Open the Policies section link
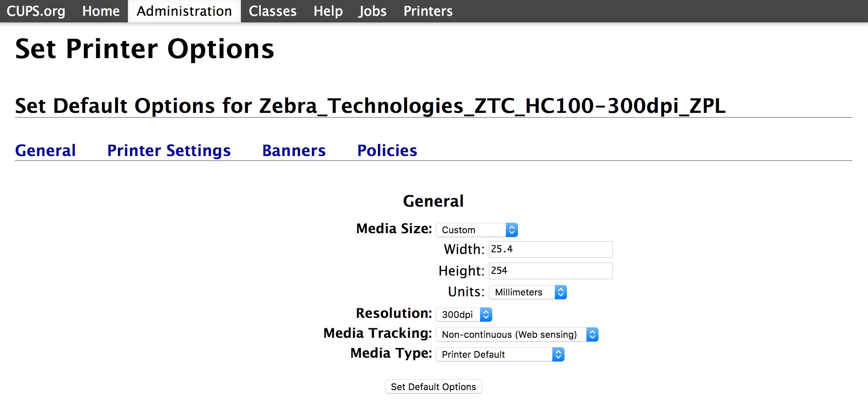868x410 pixels. coord(387,150)
